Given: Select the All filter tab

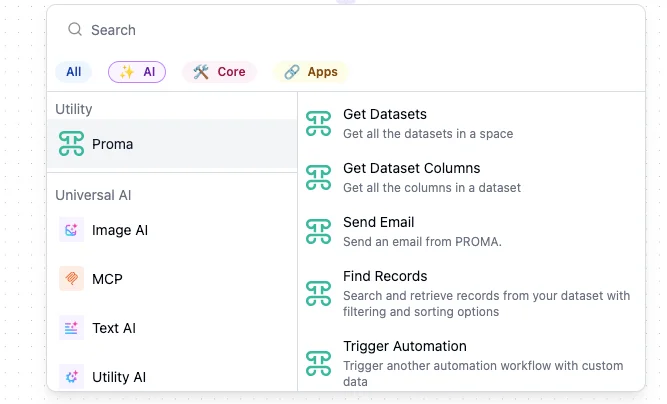Looking at the screenshot, I should click(74, 72).
